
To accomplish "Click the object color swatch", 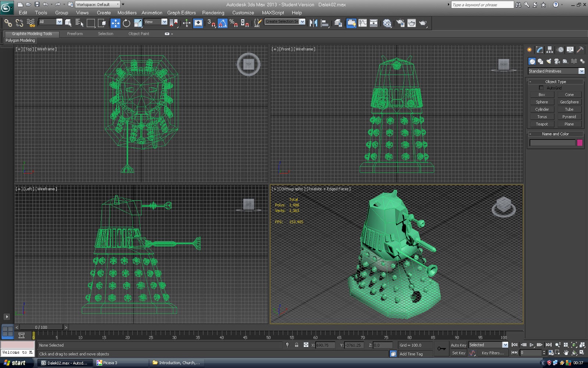I will (x=580, y=143).
